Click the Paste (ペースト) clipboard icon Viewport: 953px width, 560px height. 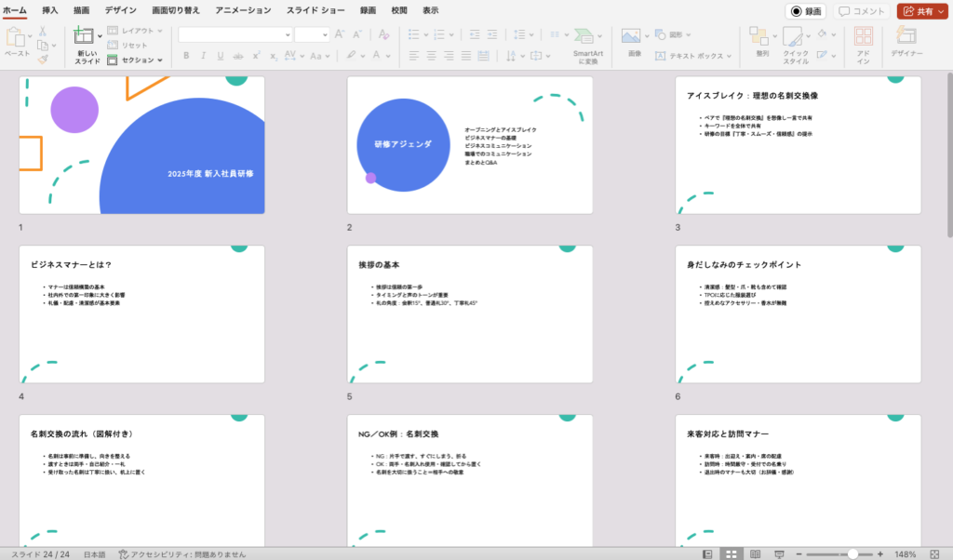(x=16, y=37)
